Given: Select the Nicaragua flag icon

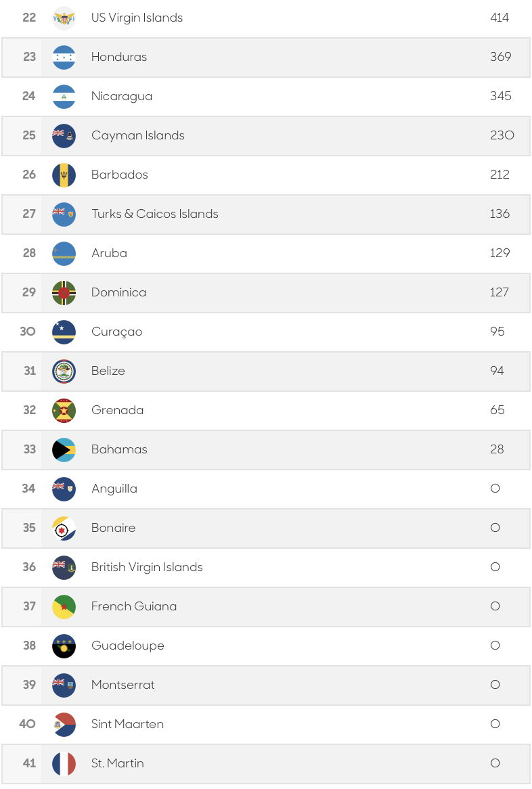Looking at the screenshot, I should tap(64, 97).
